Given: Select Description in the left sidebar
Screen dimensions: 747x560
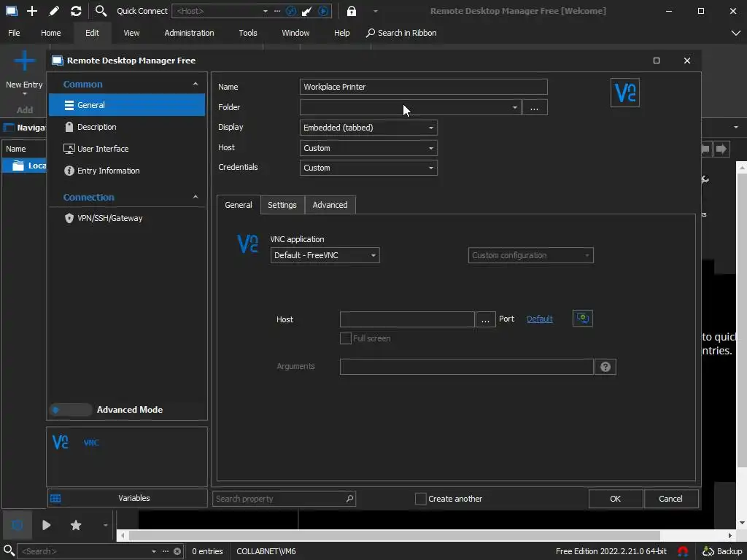Looking at the screenshot, I should (127, 127).
